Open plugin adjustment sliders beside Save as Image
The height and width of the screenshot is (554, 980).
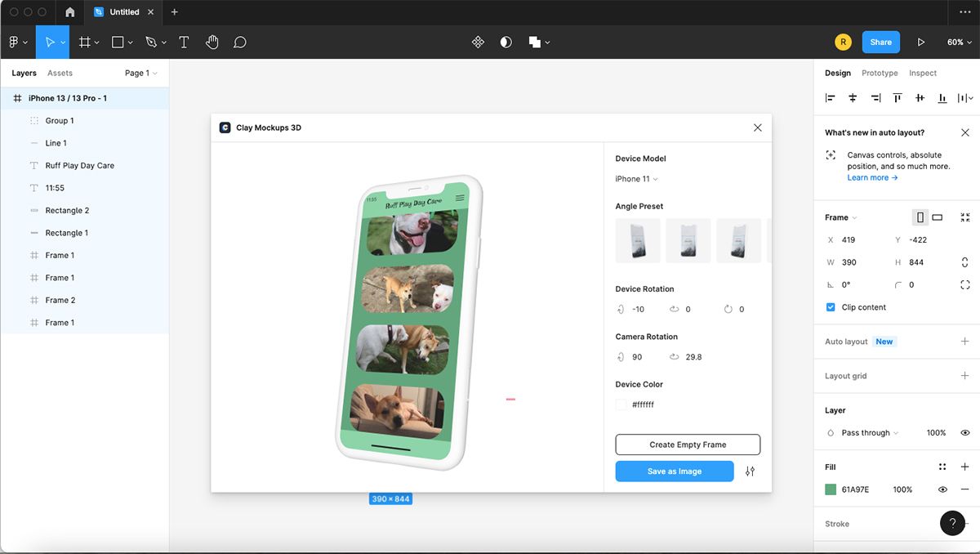point(750,471)
